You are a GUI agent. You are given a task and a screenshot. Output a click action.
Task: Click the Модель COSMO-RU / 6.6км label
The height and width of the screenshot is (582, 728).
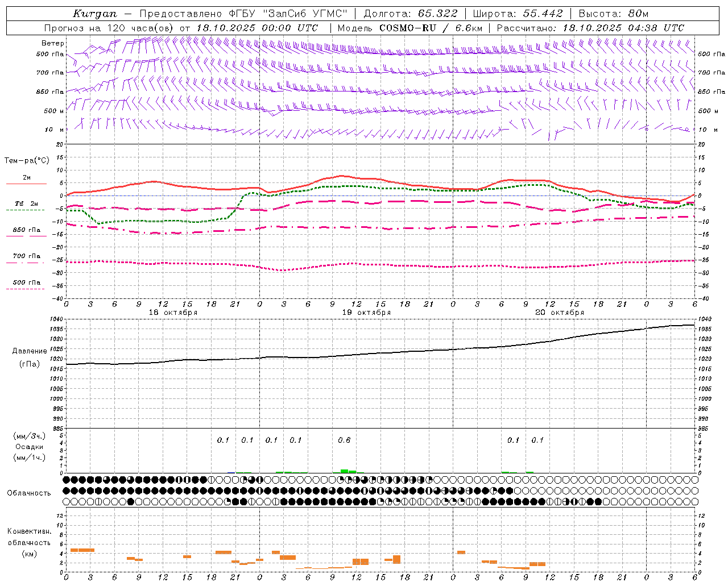pyautogui.click(x=410, y=28)
